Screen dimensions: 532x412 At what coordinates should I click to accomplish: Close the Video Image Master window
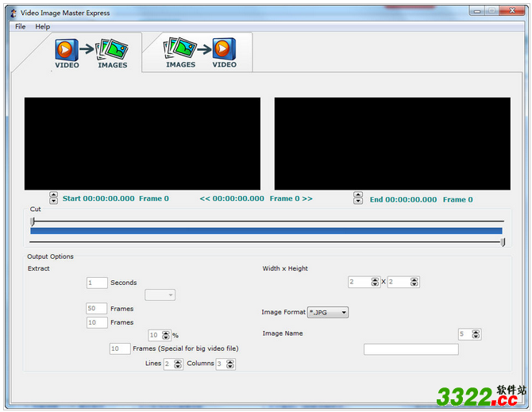click(512, 11)
